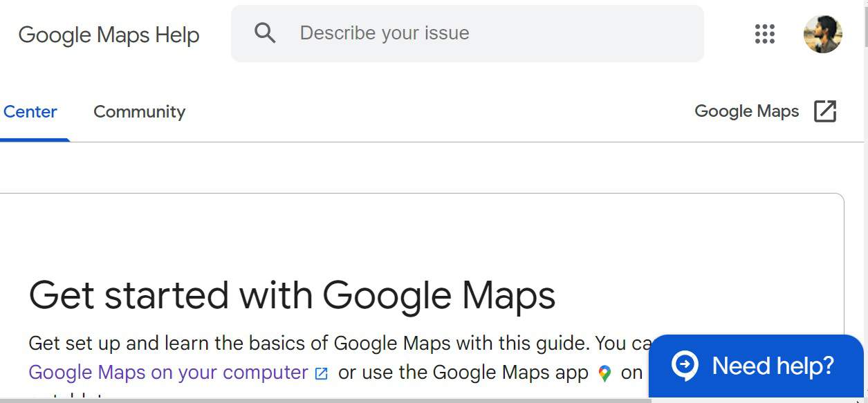Switch to the Community tab

point(138,111)
